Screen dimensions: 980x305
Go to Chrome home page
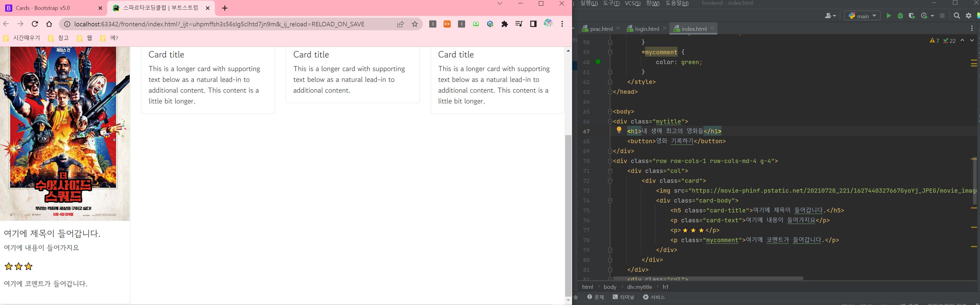(x=49, y=24)
